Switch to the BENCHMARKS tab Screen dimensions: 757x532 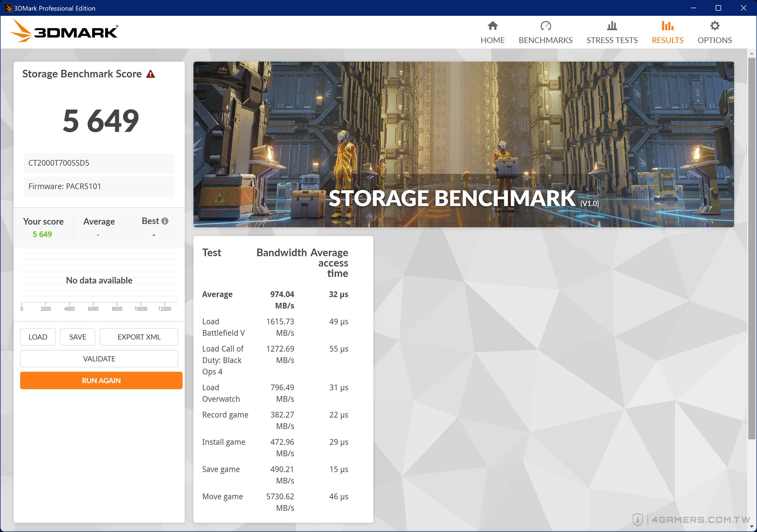(546, 32)
